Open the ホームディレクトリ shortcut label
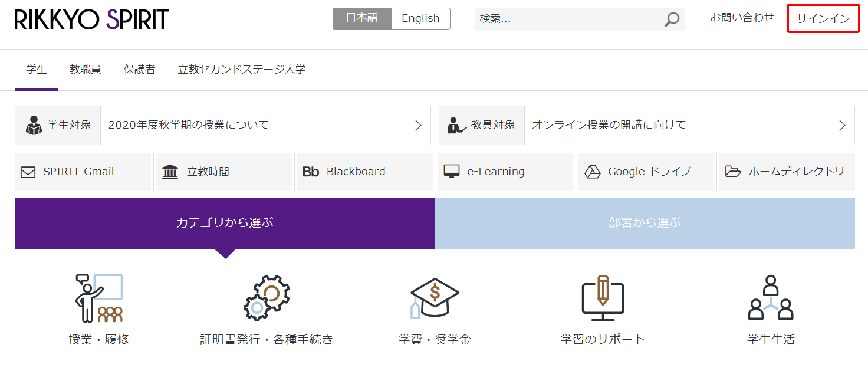Image resolution: width=868 pixels, height=371 pixels. click(x=797, y=172)
